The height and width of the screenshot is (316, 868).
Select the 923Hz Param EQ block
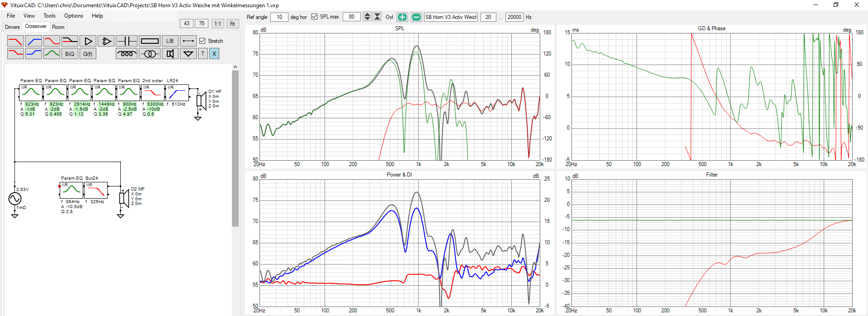pos(55,93)
